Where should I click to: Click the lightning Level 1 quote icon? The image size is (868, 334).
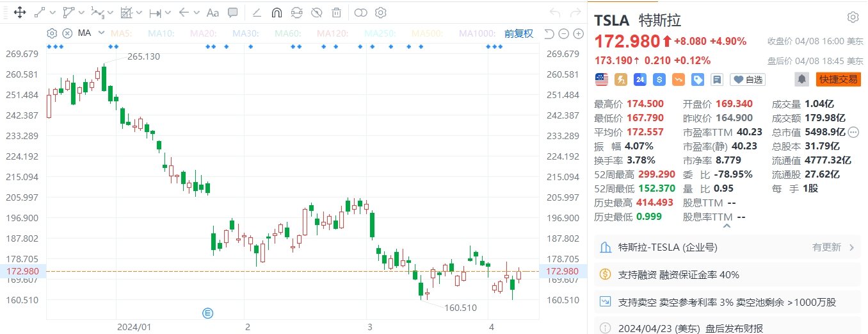[x=621, y=79]
